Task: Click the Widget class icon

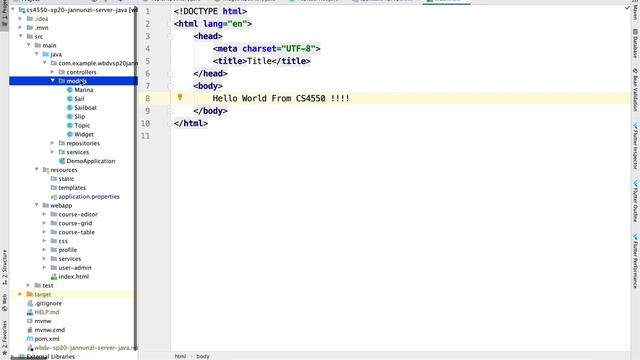Action: pyautogui.click(x=70, y=134)
